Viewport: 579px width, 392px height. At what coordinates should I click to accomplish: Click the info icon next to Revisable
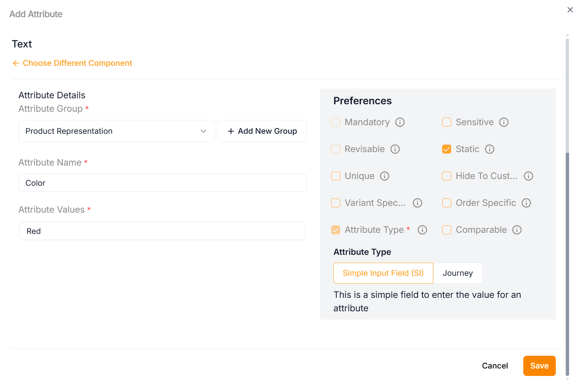[x=395, y=149]
